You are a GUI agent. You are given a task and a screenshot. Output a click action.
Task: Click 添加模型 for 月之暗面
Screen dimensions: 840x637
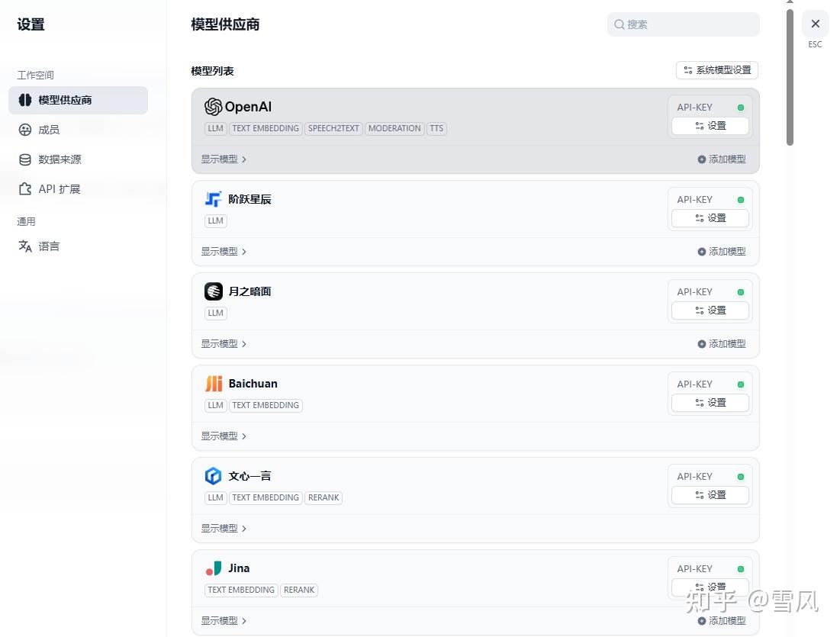722,344
